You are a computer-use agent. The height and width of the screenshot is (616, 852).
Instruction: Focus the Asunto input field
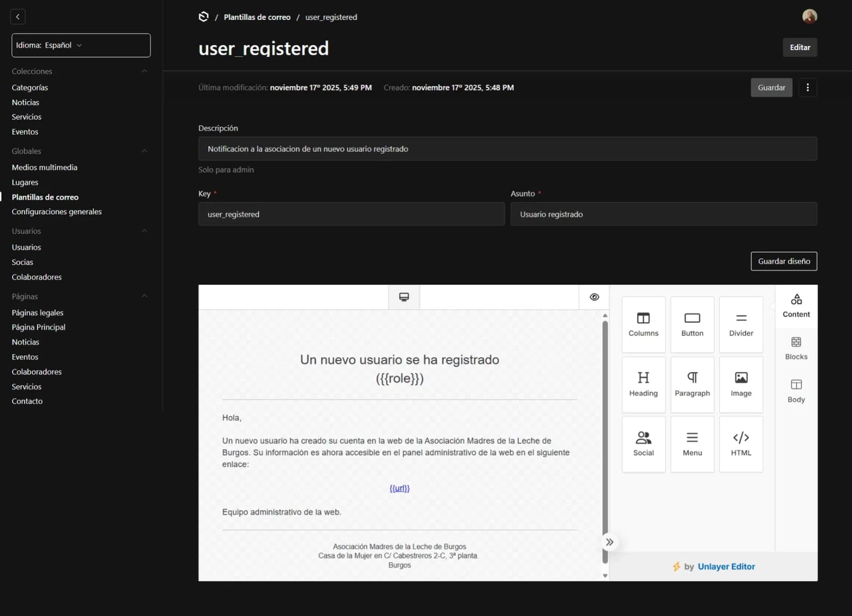pyautogui.click(x=663, y=214)
